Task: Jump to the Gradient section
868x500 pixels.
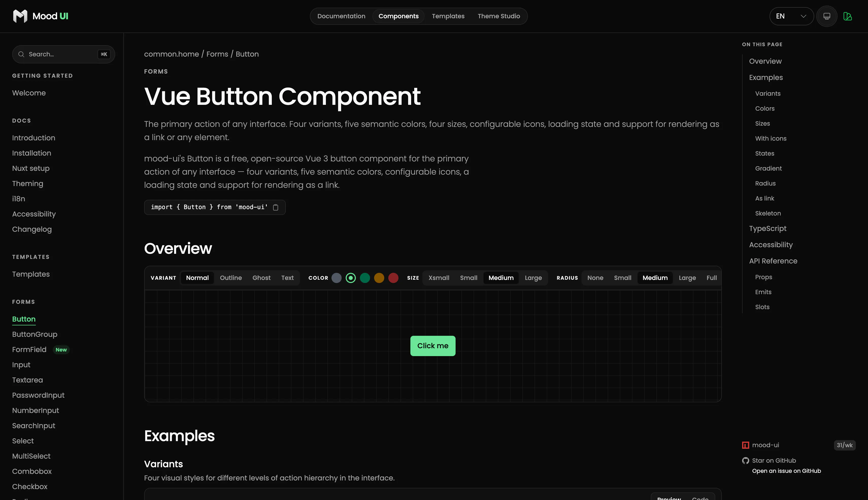Action: 769,169
